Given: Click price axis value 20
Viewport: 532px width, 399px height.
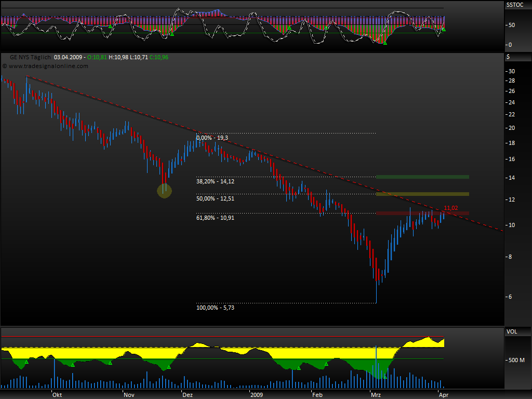Looking at the screenshot, I should click(512, 128).
